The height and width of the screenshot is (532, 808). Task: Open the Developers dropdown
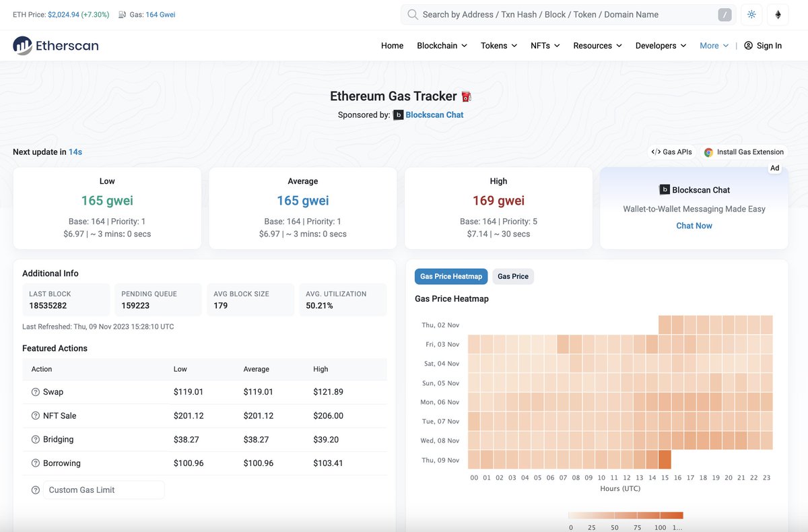661,46
